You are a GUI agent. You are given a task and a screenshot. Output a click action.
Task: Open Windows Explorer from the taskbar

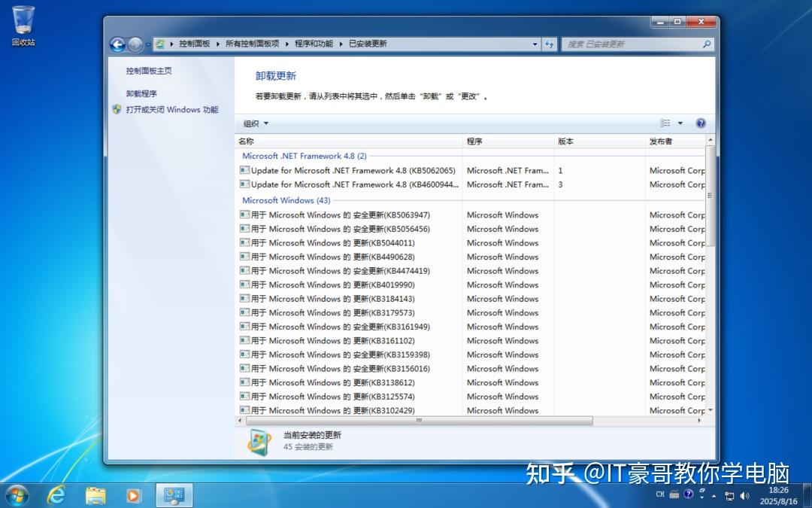click(x=95, y=496)
